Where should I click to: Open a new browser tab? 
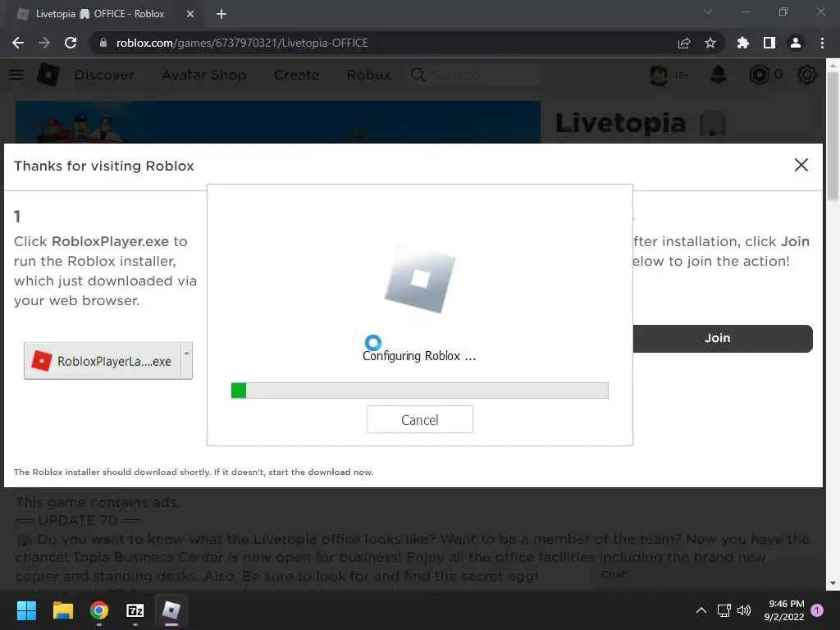221,14
